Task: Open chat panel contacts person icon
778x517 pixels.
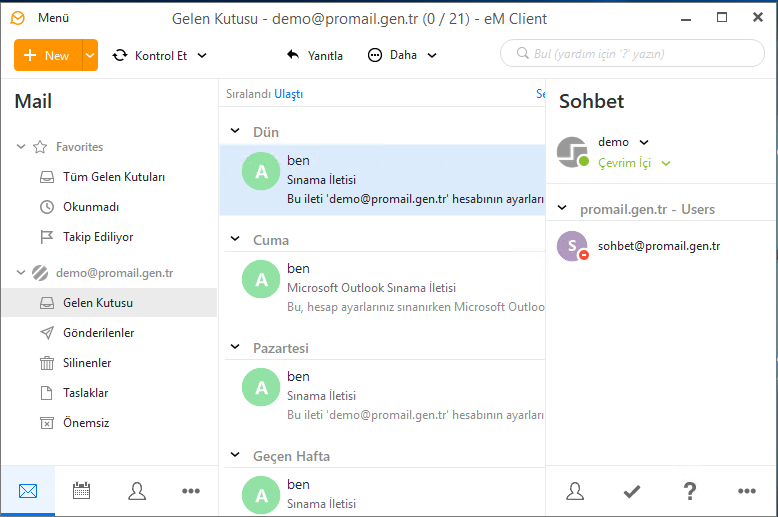Action: [x=575, y=491]
